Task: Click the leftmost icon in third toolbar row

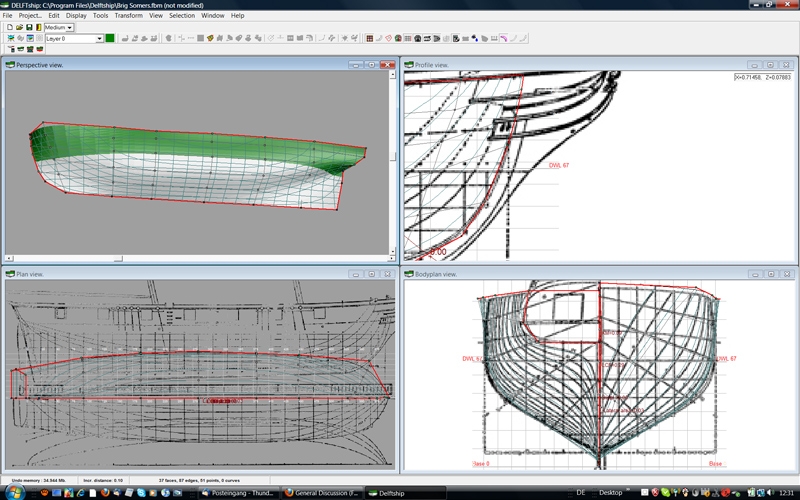Action: [10, 48]
